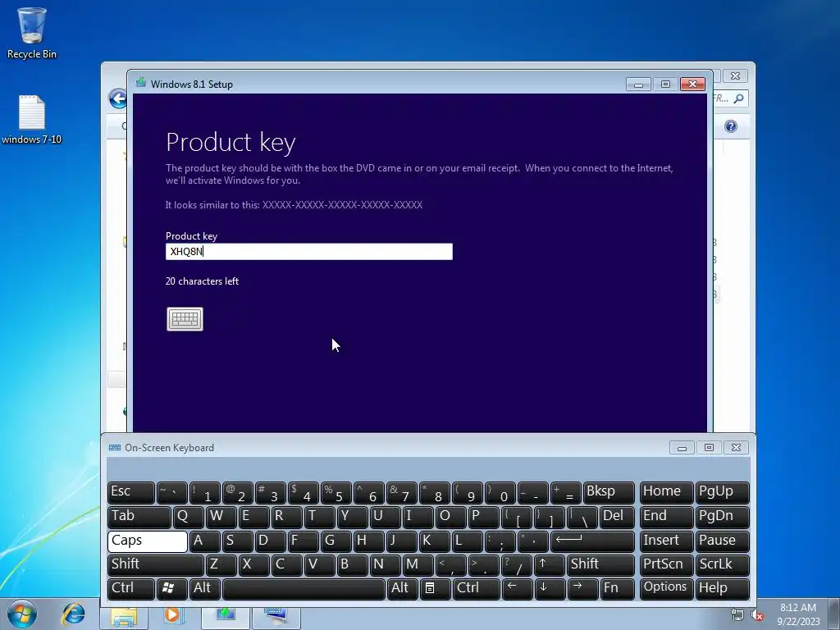Click the forward slash key
This screenshot has width=840, height=630.
click(517, 564)
